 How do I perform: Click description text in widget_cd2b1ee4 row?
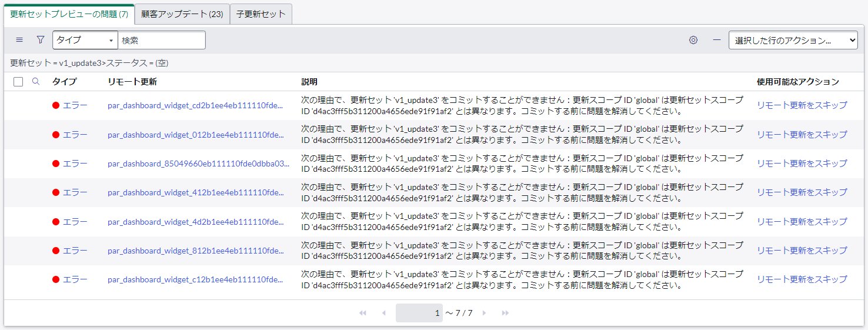point(522,105)
